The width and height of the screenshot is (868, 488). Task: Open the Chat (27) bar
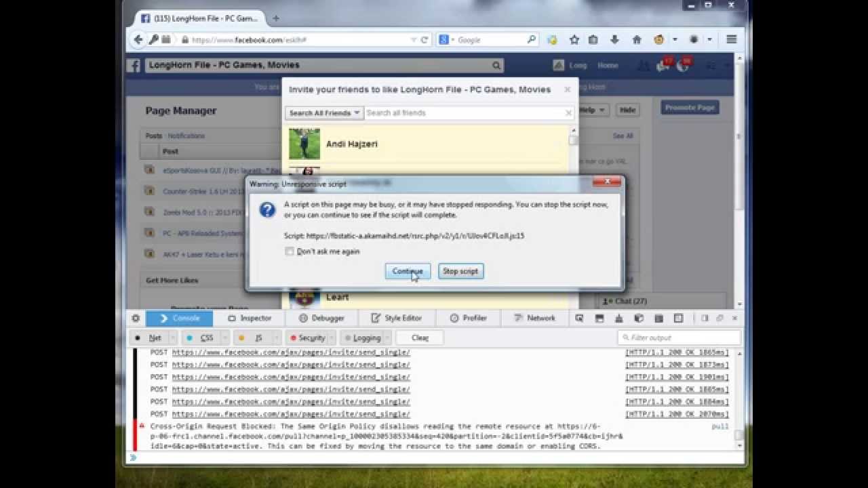click(661, 301)
